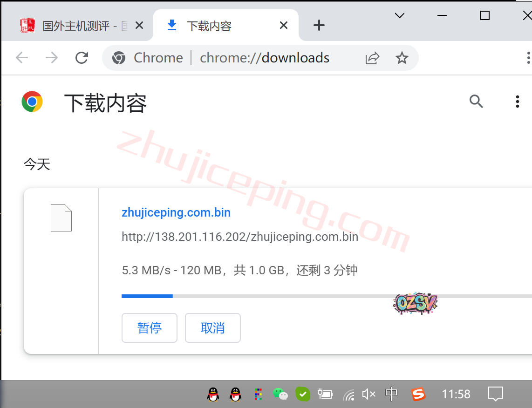Screen dimensions: 532x408
Task: Toggle the muted volume tray icon
Action: click(x=368, y=394)
